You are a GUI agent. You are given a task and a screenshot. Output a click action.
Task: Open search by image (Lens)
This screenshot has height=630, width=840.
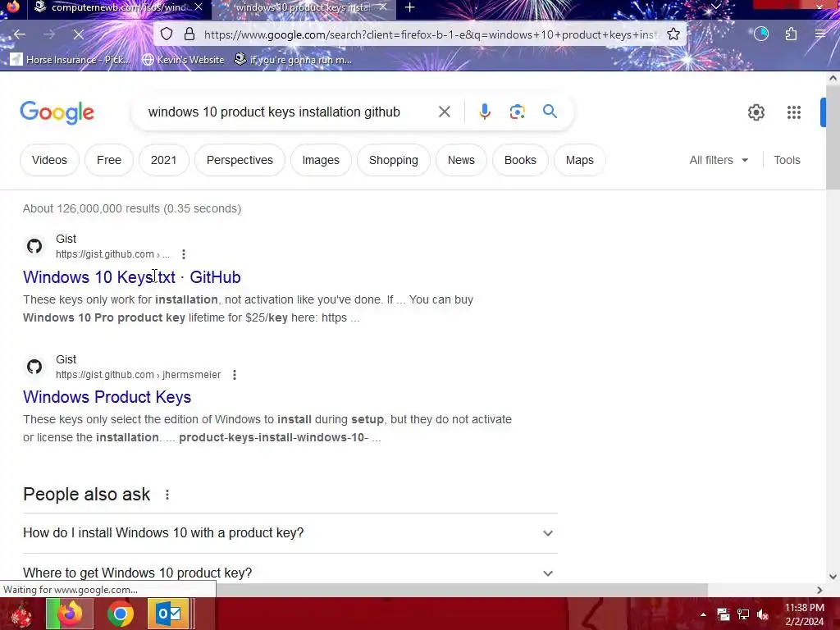[x=517, y=112]
